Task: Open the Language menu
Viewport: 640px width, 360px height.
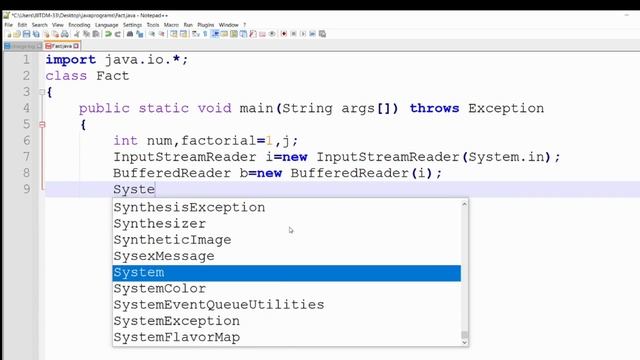Action: 107,25
